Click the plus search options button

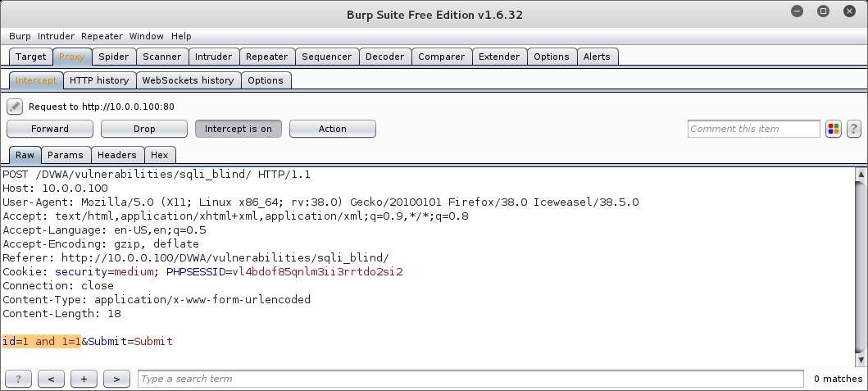(84, 379)
